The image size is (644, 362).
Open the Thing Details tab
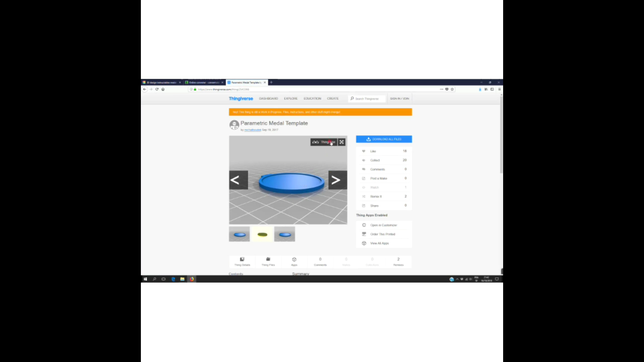(x=242, y=262)
